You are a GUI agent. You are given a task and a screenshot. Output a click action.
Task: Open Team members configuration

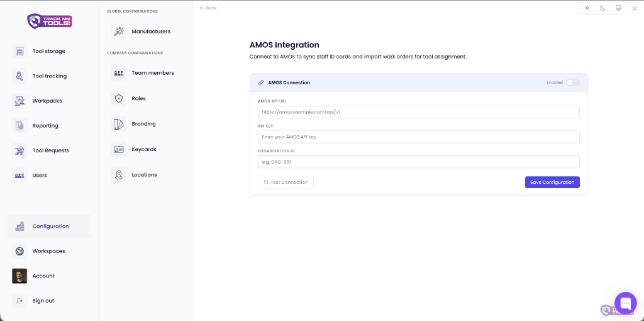[x=153, y=73]
